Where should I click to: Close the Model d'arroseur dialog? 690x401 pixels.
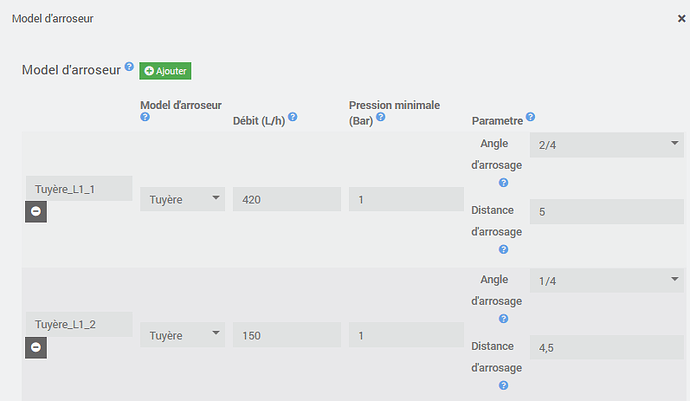pyautogui.click(x=681, y=18)
